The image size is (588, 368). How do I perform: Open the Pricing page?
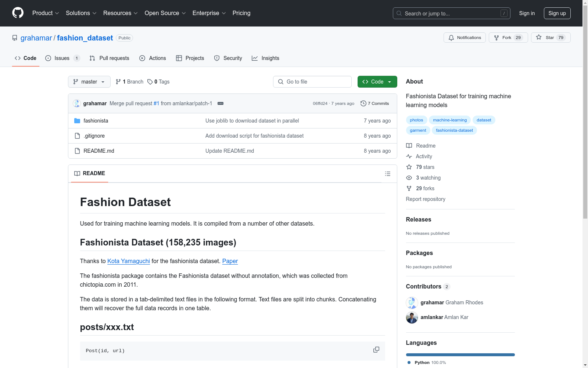click(241, 13)
